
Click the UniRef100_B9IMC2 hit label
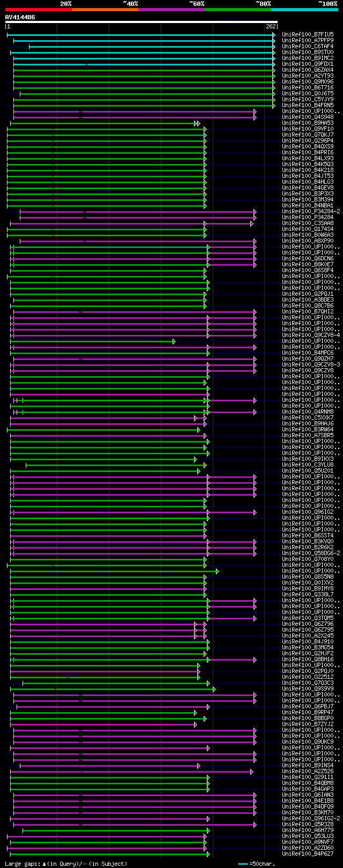click(x=308, y=58)
